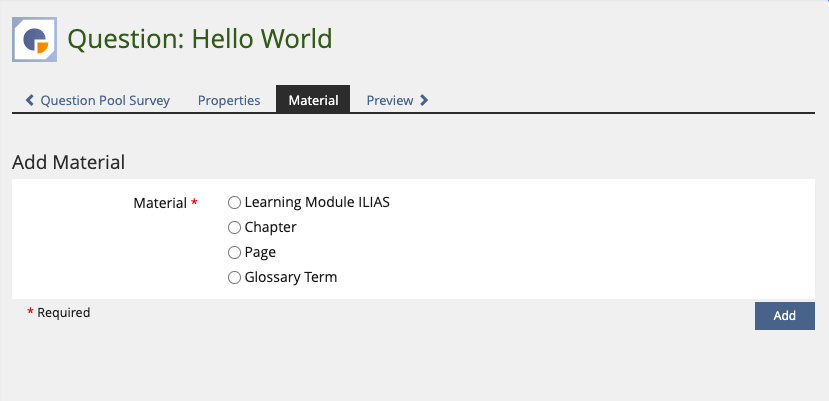Choose the Chapter radio button

click(235, 227)
